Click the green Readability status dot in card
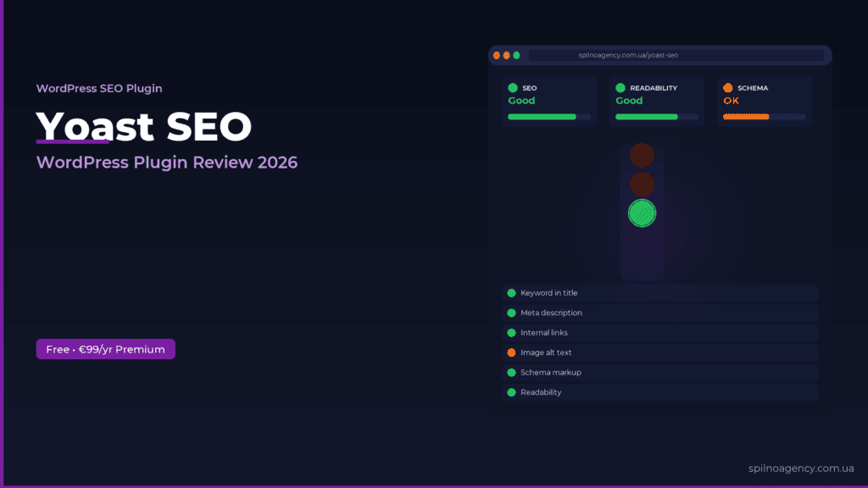 pos(620,87)
